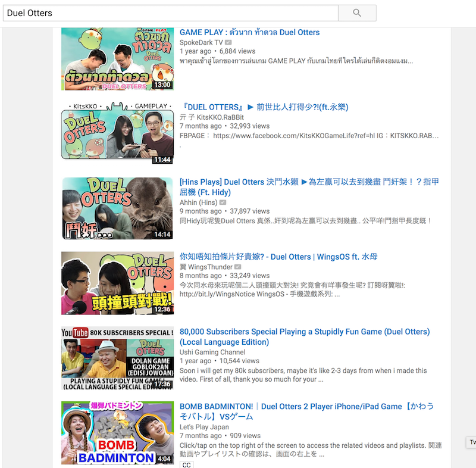The image size is (476, 468).
Task: Click the '32,993 views' count
Action: pyautogui.click(x=249, y=126)
